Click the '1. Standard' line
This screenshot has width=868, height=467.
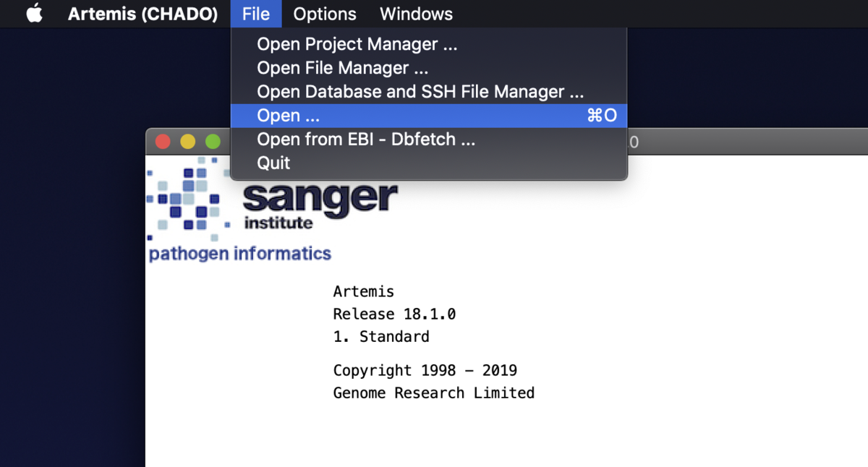click(x=381, y=337)
